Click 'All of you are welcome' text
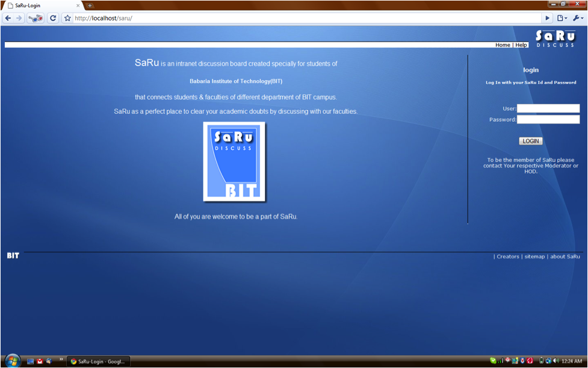The image size is (588, 368). [236, 216]
